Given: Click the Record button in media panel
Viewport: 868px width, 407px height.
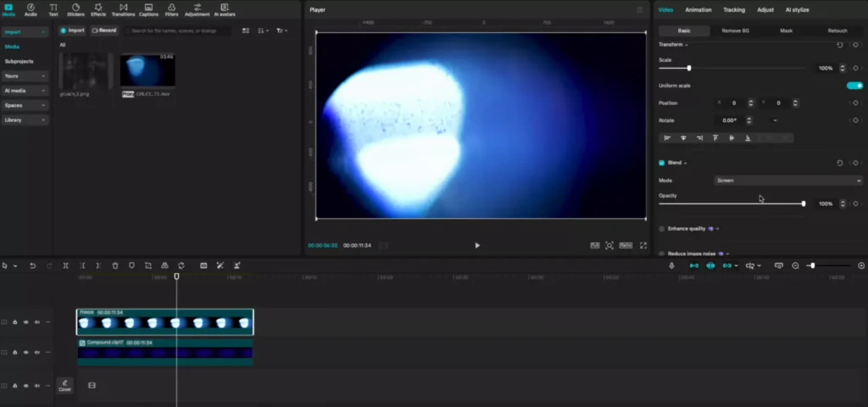Looking at the screenshot, I should pos(103,31).
